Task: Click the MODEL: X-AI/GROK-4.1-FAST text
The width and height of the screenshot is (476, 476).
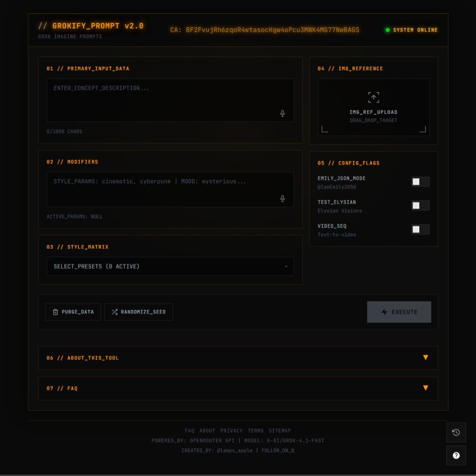Action: (x=284, y=441)
